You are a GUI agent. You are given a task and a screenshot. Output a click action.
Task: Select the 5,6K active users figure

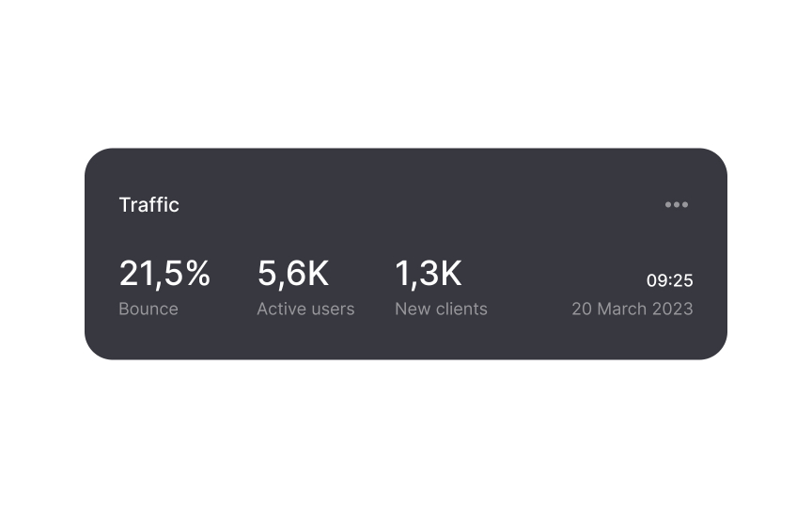coord(293,274)
